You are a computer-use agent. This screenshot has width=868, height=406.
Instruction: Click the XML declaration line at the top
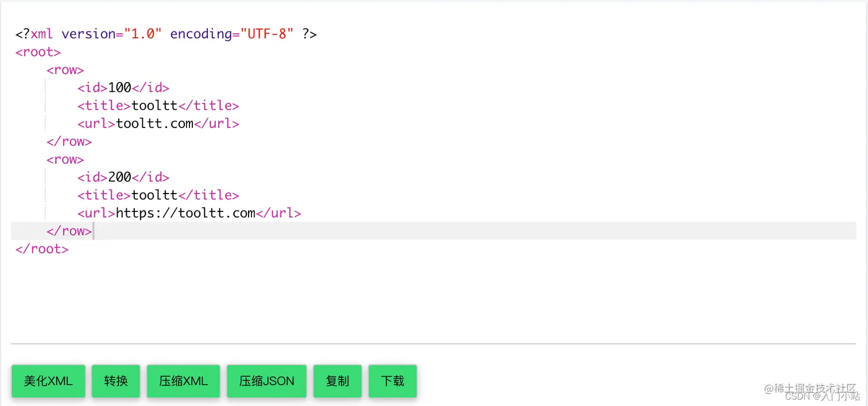coord(166,34)
